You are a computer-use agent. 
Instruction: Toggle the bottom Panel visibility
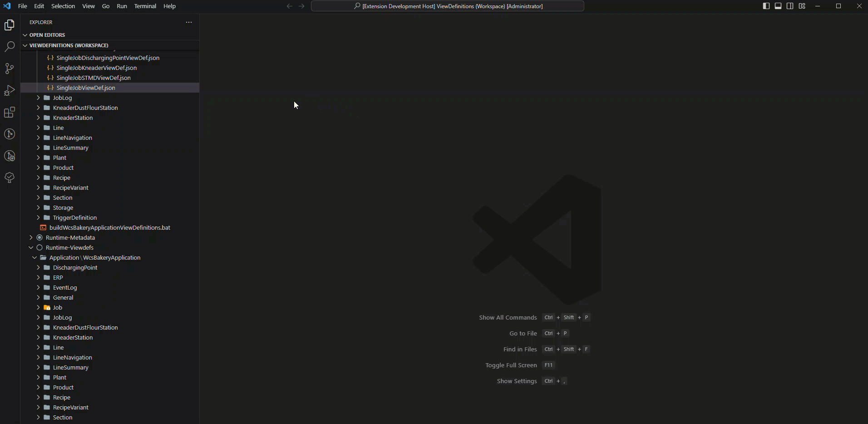click(778, 6)
